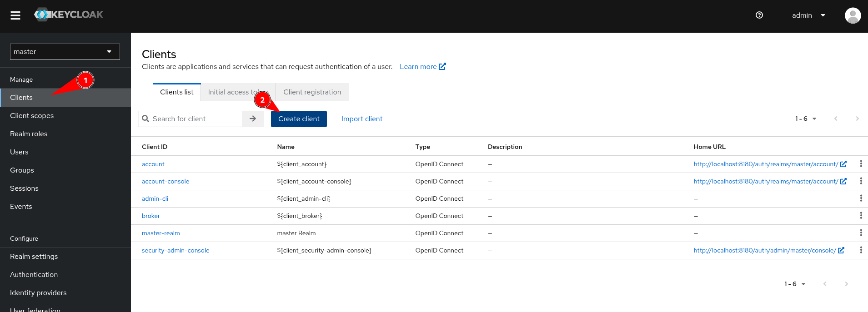Click the "${client_security-admin-console}" name cell

tap(324, 250)
